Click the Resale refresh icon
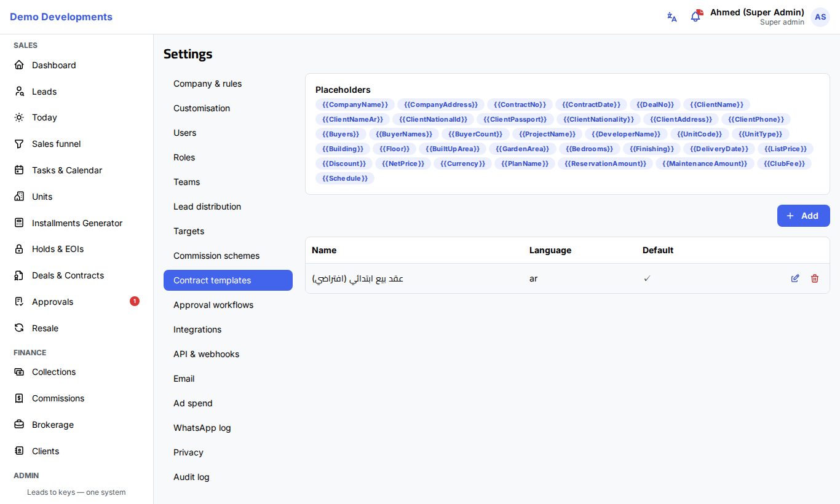Image resolution: width=840 pixels, height=504 pixels. (19, 328)
